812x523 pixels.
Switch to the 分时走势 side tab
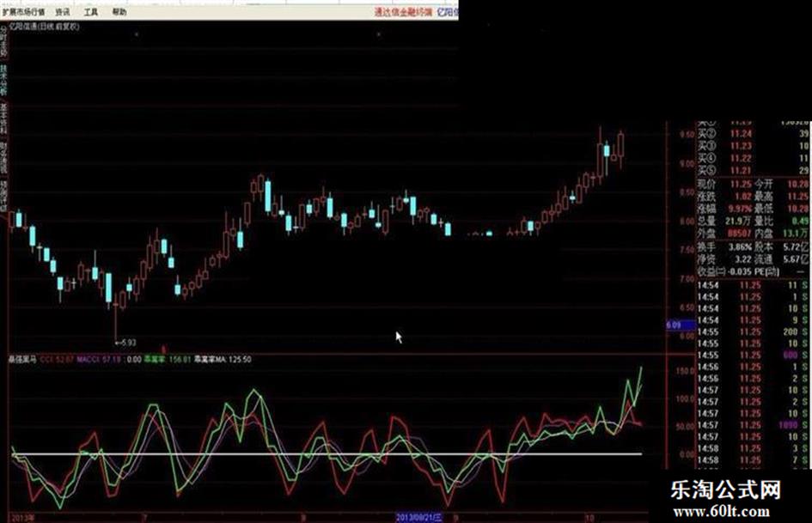(x=3, y=42)
